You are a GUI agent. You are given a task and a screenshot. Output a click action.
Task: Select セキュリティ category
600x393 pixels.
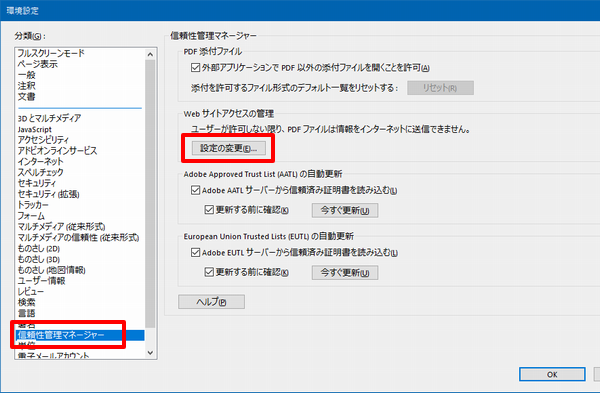pyautogui.click(x=36, y=183)
